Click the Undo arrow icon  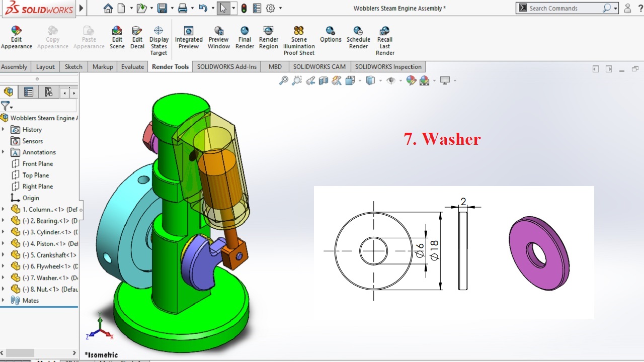pyautogui.click(x=202, y=8)
